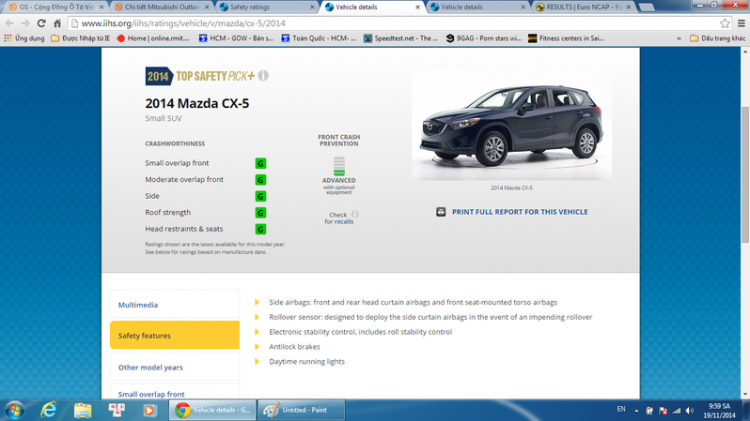Click the EN language indicator

click(x=621, y=409)
